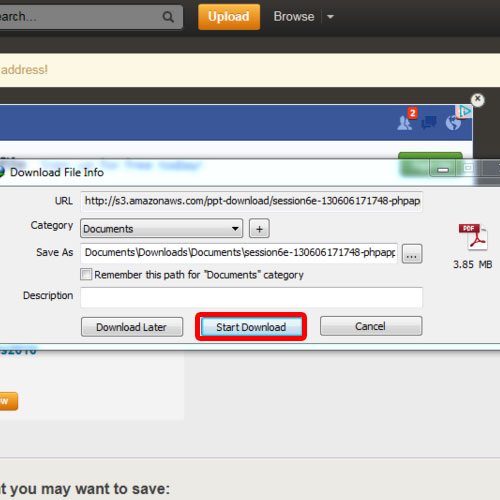This screenshot has width=500, height=500.
Task: Open the Browse dropdown arrow
Action: click(x=330, y=17)
